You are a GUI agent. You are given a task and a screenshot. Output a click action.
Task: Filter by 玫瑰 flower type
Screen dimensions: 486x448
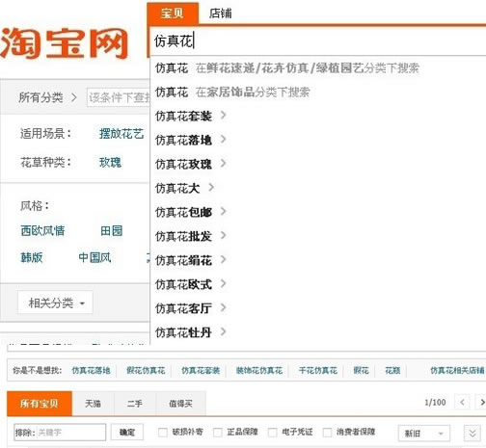click(110, 163)
